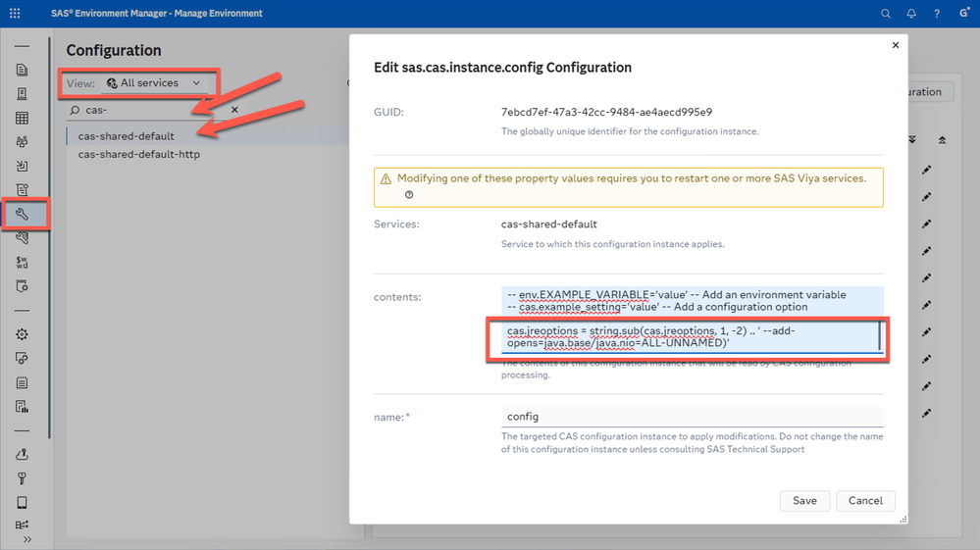Expand the sidebar with the double chevron

pos(27,539)
